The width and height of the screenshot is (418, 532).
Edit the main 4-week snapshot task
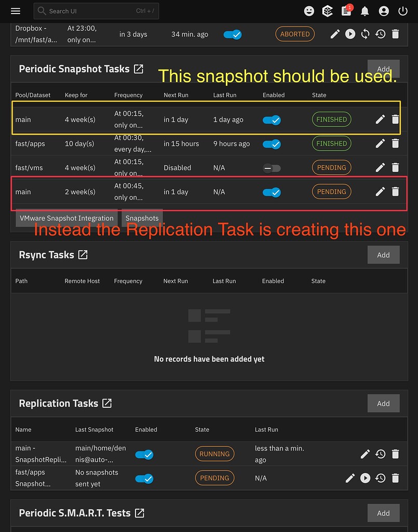pyautogui.click(x=381, y=119)
